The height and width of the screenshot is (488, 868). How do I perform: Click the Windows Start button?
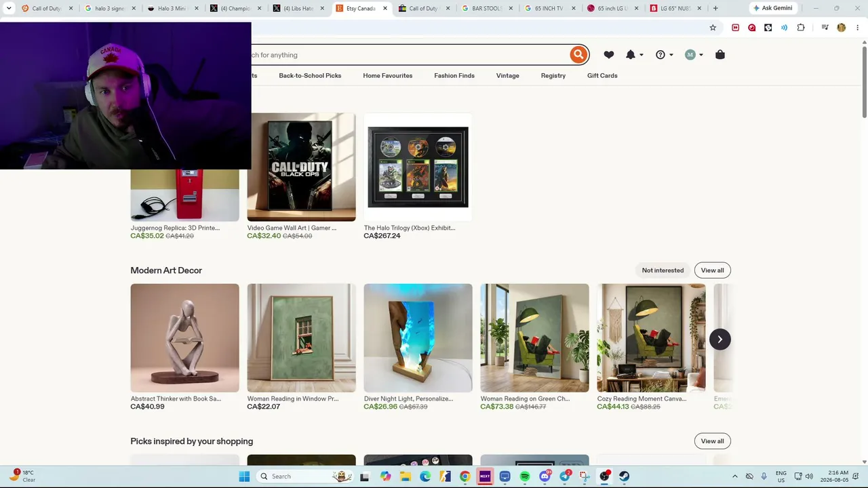click(x=244, y=476)
